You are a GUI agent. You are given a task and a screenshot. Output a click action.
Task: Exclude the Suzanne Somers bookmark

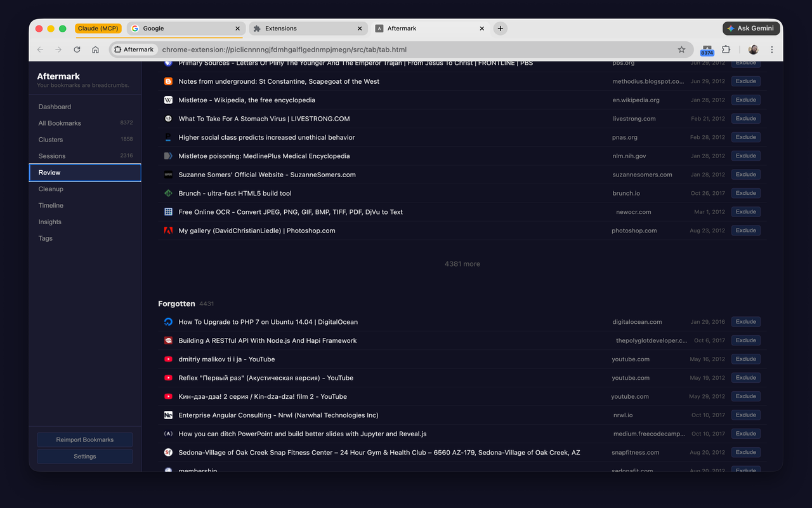point(746,175)
